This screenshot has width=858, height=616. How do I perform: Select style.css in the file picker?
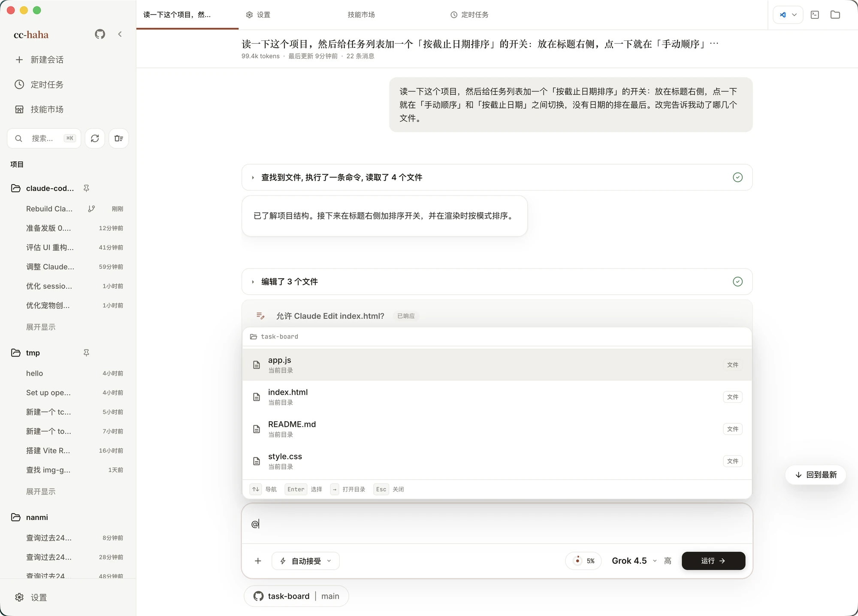497,461
